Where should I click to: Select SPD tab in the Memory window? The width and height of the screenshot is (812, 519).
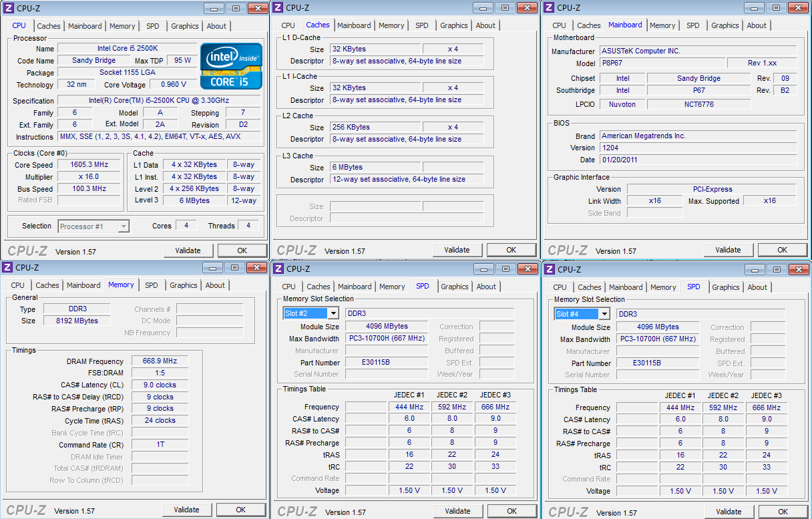tap(152, 285)
